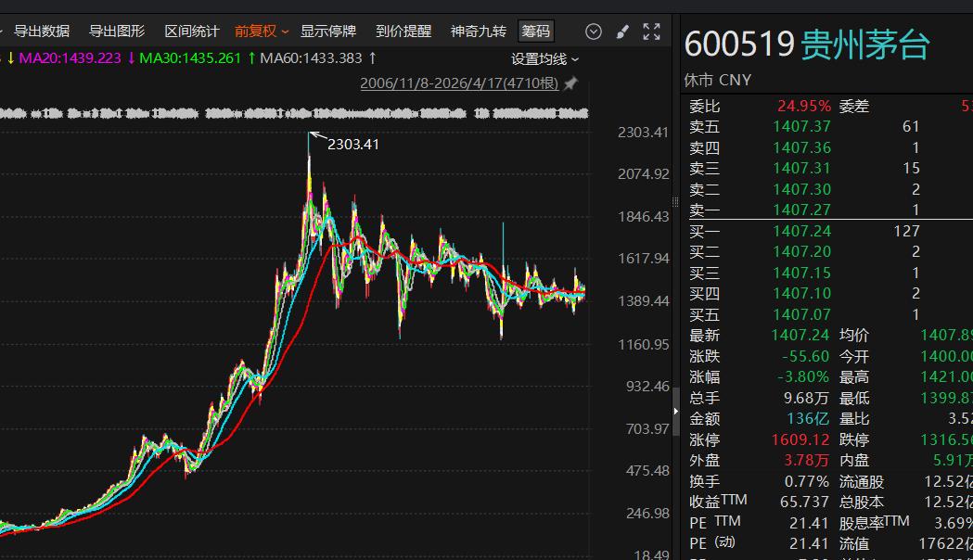Click stock code 600519
Screen dimensions: 973x560
click(x=739, y=45)
